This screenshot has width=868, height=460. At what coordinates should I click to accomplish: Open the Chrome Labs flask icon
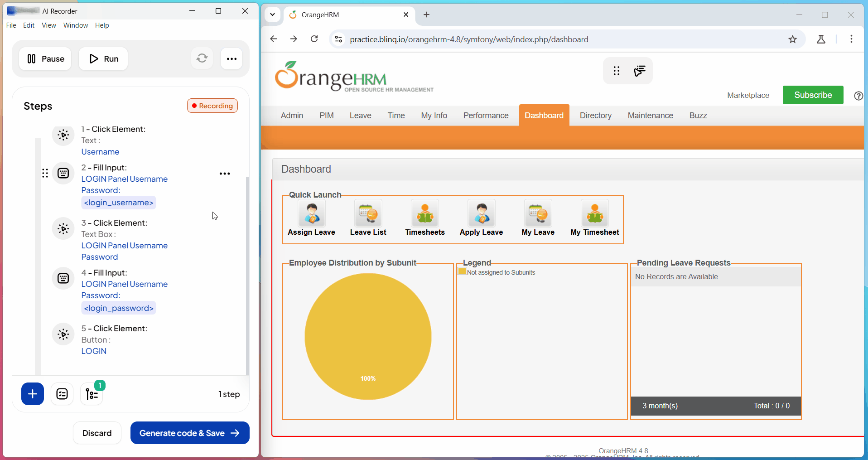coord(821,39)
